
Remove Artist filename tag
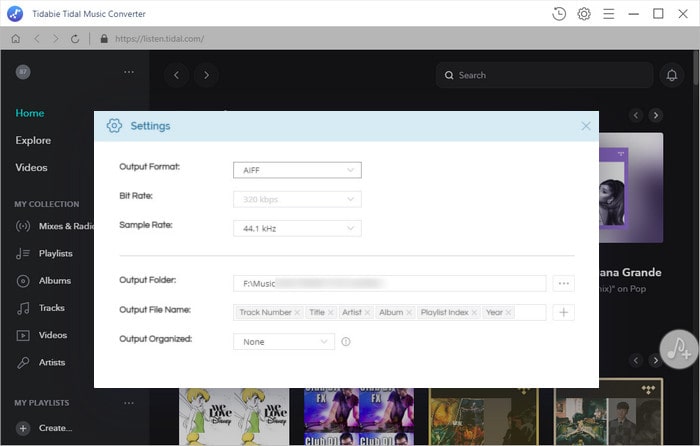click(x=367, y=313)
